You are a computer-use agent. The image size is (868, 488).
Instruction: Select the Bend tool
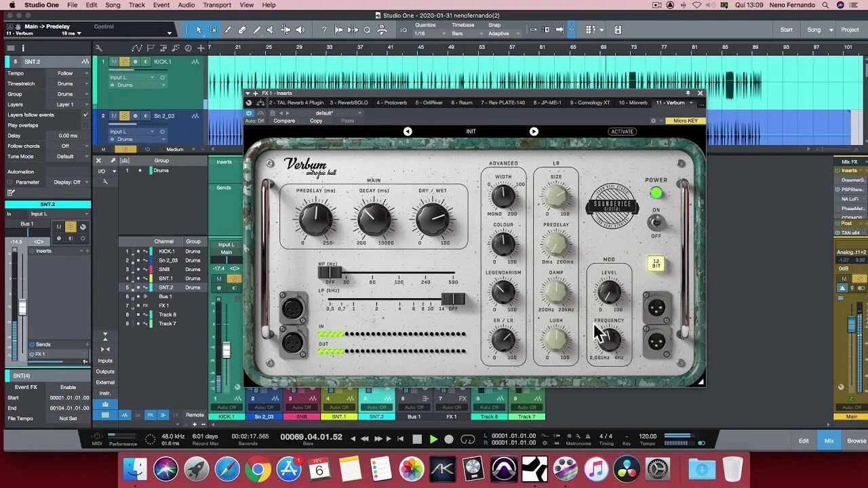(285, 30)
